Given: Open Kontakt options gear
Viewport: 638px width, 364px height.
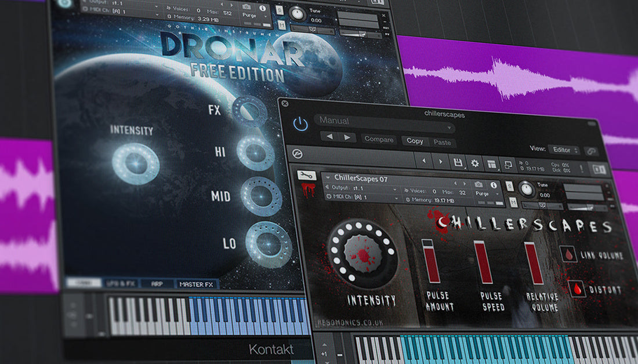Looking at the screenshot, I should pyautogui.click(x=475, y=163).
